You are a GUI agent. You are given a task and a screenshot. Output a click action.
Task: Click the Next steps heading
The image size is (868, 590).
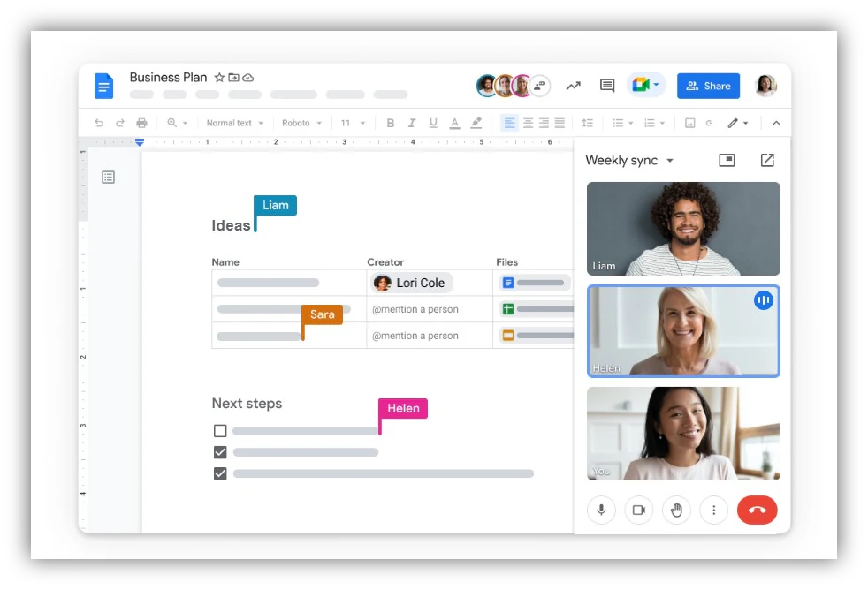point(247,403)
